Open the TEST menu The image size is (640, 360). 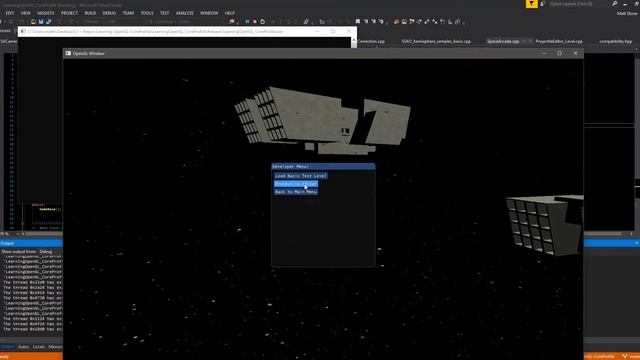164,13
